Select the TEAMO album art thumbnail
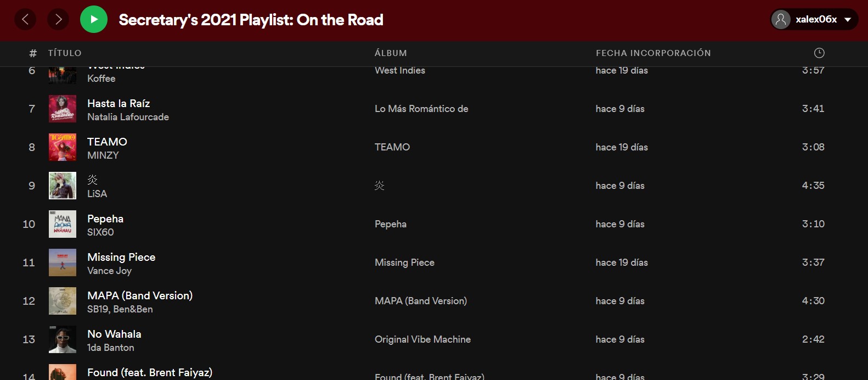The image size is (868, 380). [63, 147]
